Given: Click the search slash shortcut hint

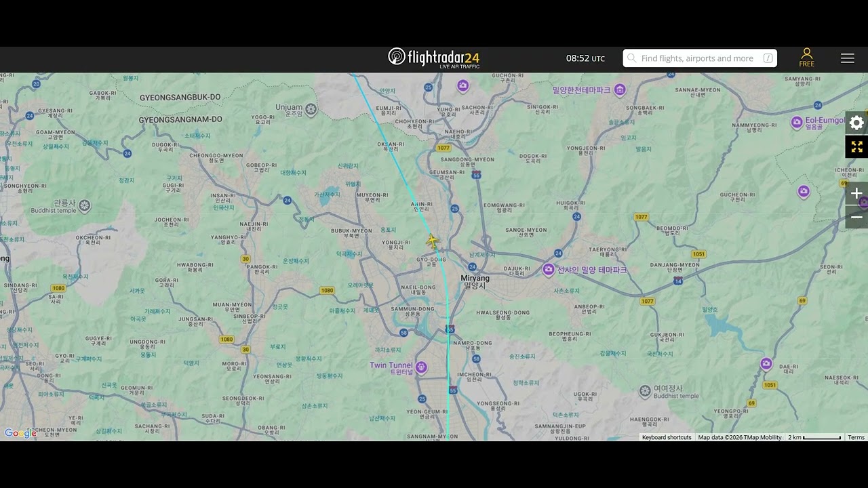Looking at the screenshot, I should [x=768, y=58].
